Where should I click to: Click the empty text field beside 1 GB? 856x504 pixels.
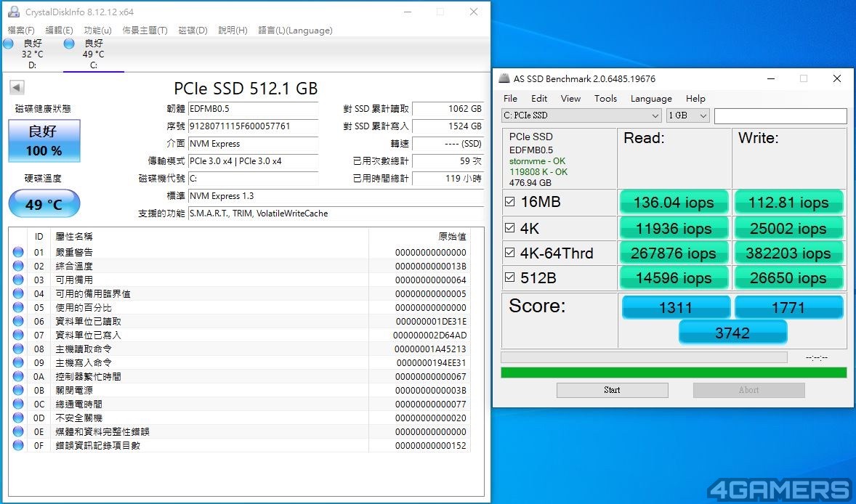(780, 115)
